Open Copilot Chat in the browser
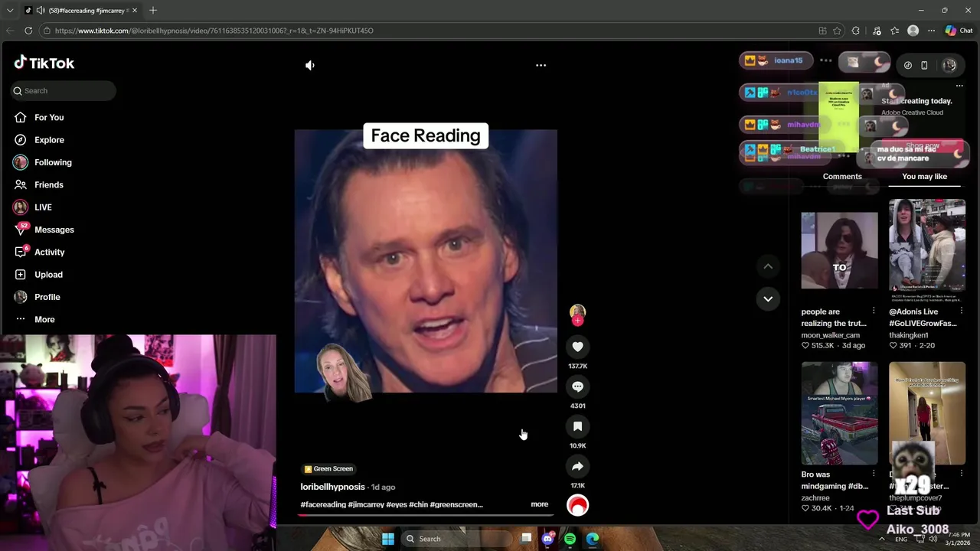Image resolution: width=980 pixels, height=551 pixels. (x=959, y=31)
